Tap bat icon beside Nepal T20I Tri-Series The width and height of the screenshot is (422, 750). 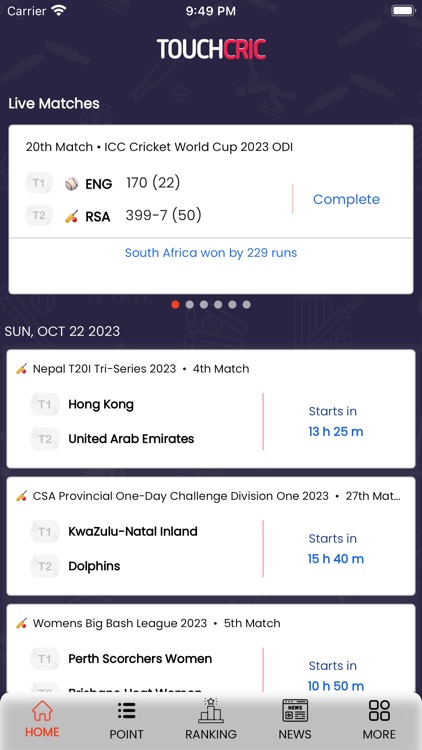[22, 369]
